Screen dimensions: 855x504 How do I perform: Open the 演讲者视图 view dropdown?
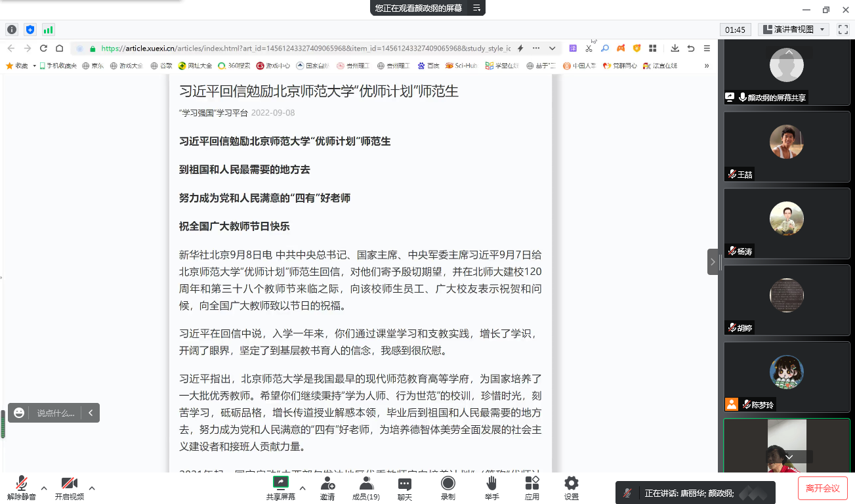click(794, 30)
